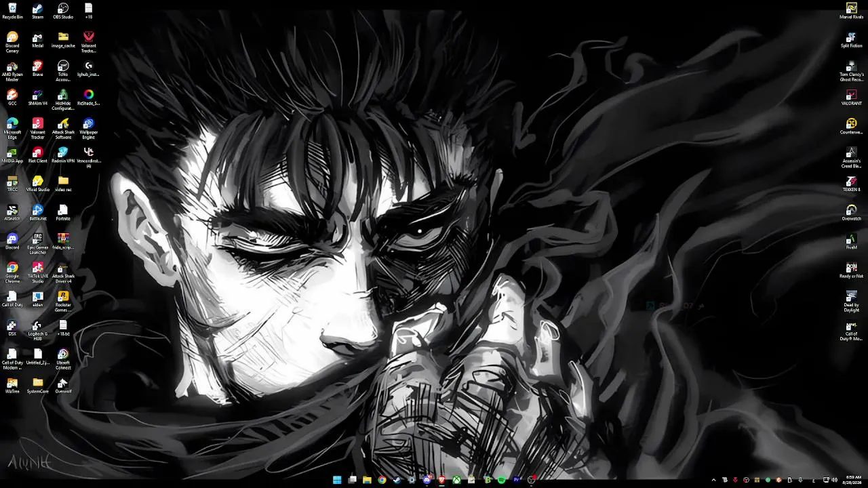Select the Attack Shark Driver v4 shortcut

pyautogui.click(x=63, y=273)
